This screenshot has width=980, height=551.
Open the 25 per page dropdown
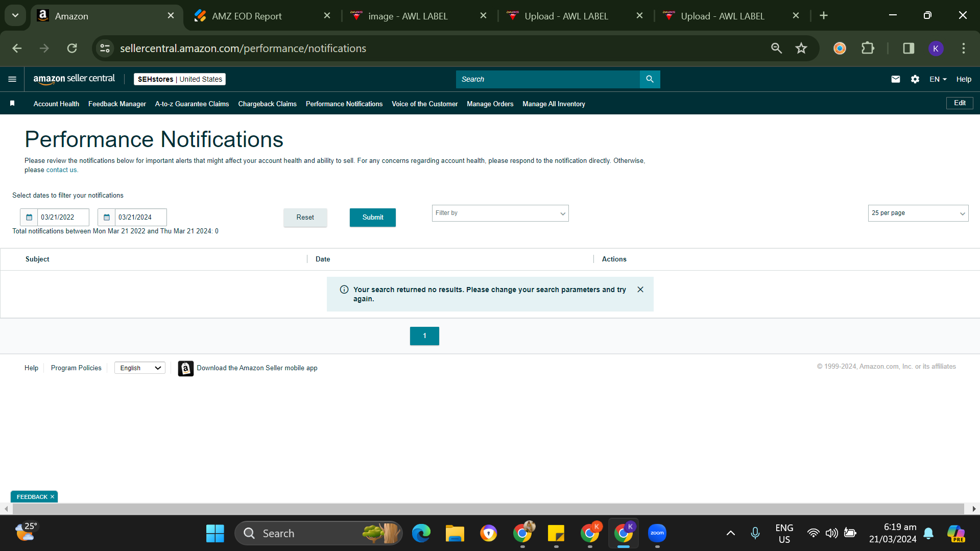tap(918, 213)
